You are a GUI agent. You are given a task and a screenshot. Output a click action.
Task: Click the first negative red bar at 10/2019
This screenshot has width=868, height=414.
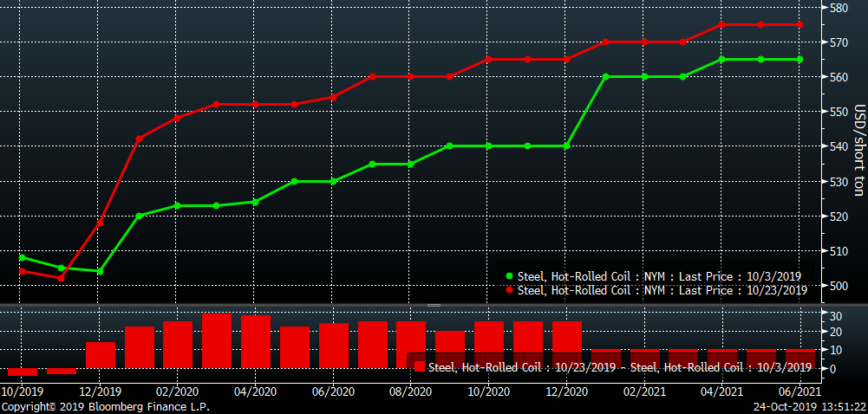[x=22, y=372]
